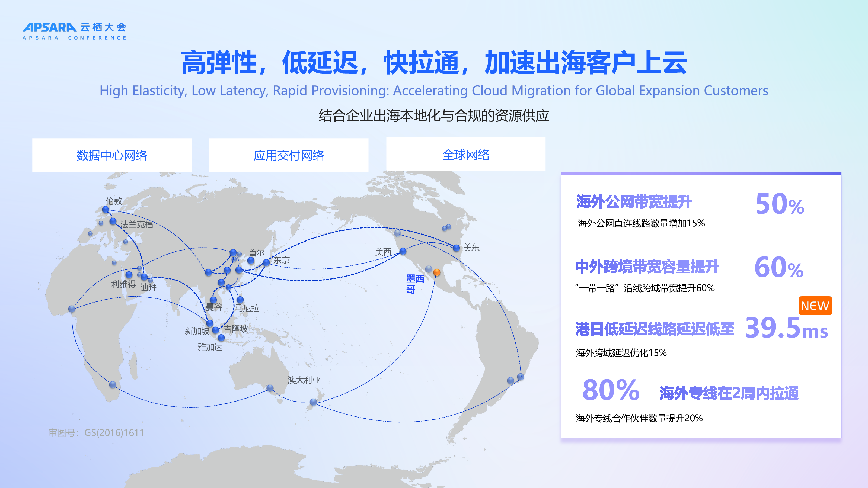The width and height of the screenshot is (868, 488).
Task: Click the Seoul (首尔) map node
Action: pyautogui.click(x=251, y=260)
